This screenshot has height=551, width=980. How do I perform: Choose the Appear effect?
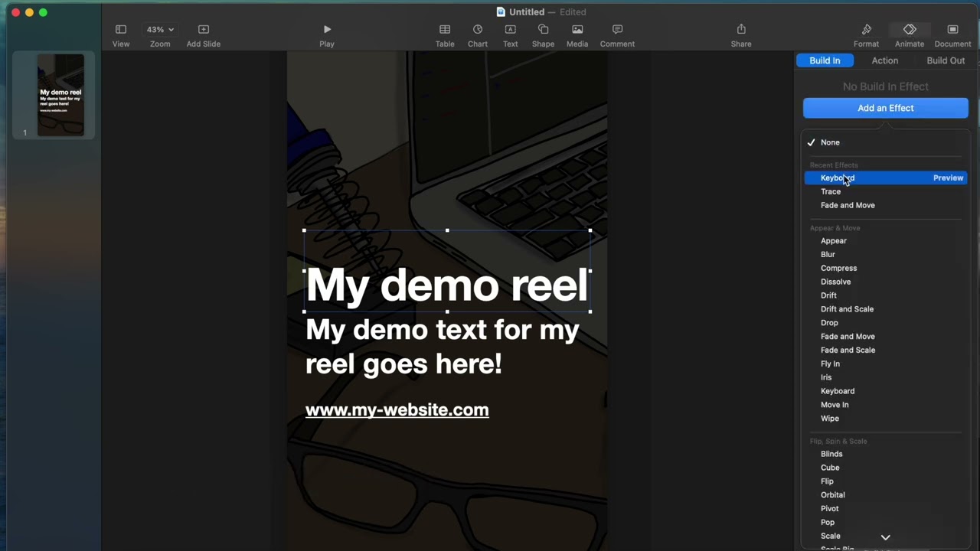point(834,240)
